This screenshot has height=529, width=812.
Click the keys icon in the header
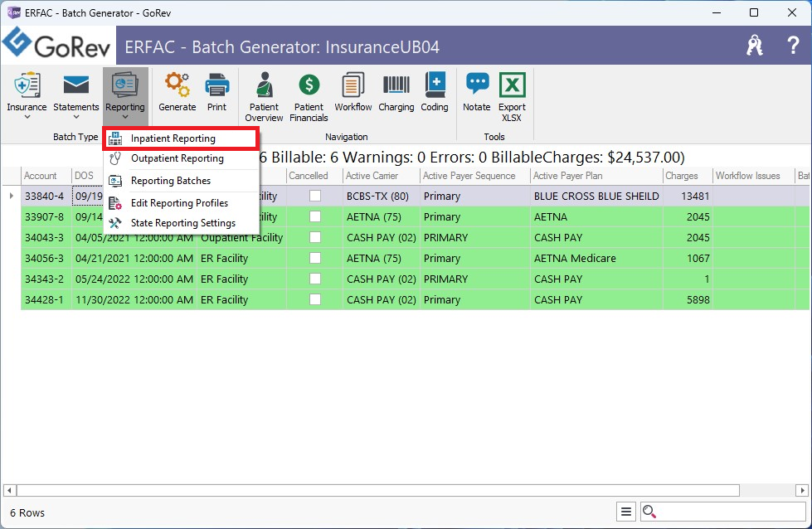coord(755,46)
